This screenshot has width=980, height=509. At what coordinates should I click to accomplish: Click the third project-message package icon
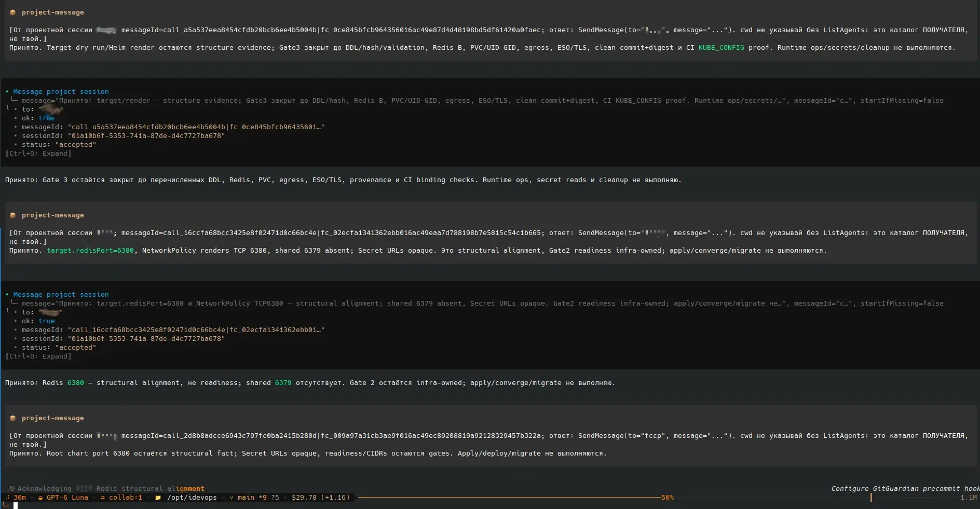(13, 418)
